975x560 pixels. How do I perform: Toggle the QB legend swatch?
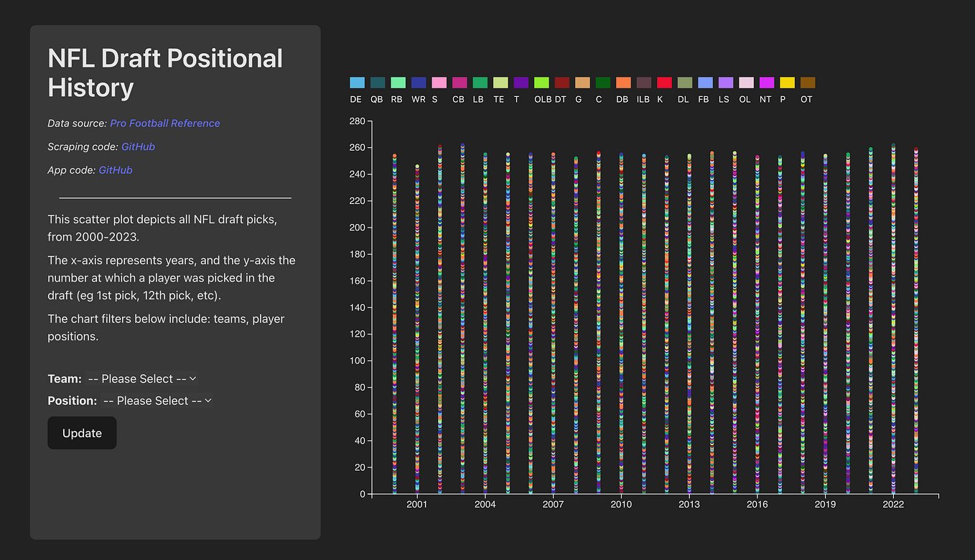[x=376, y=82]
